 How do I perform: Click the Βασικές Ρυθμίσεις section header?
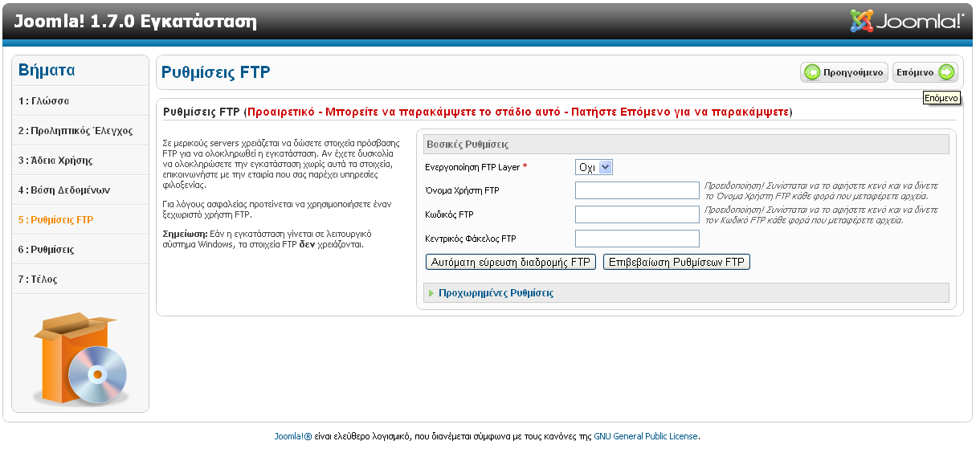(x=686, y=144)
